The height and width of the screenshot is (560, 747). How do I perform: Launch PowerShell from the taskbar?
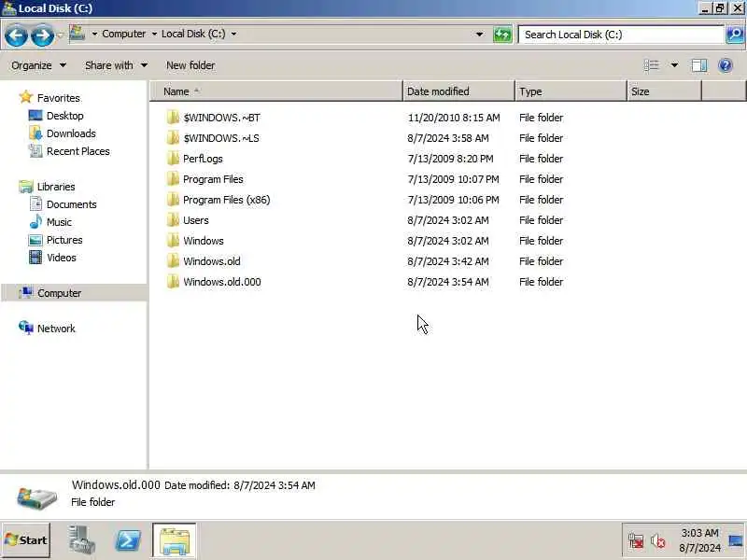coord(128,540)
